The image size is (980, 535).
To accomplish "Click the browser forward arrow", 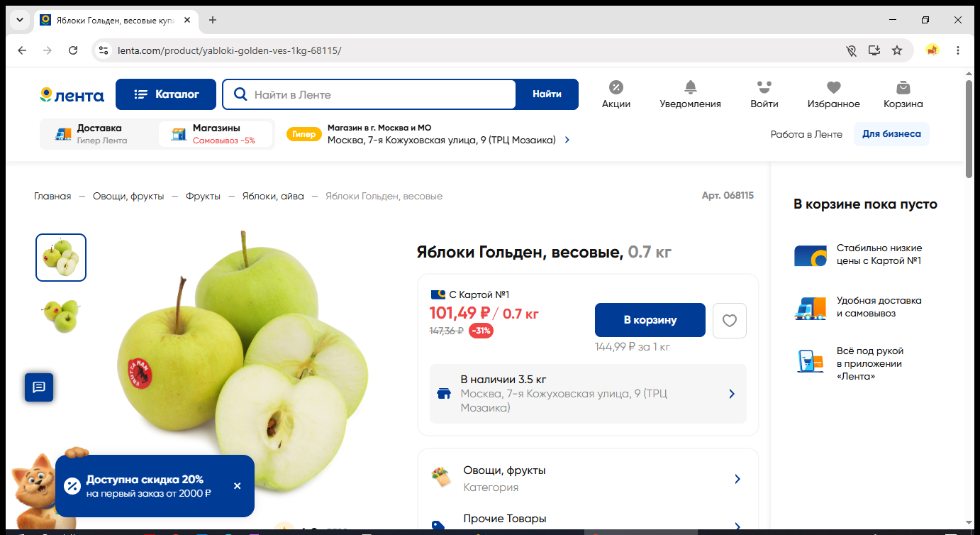I will coord(48,50).
